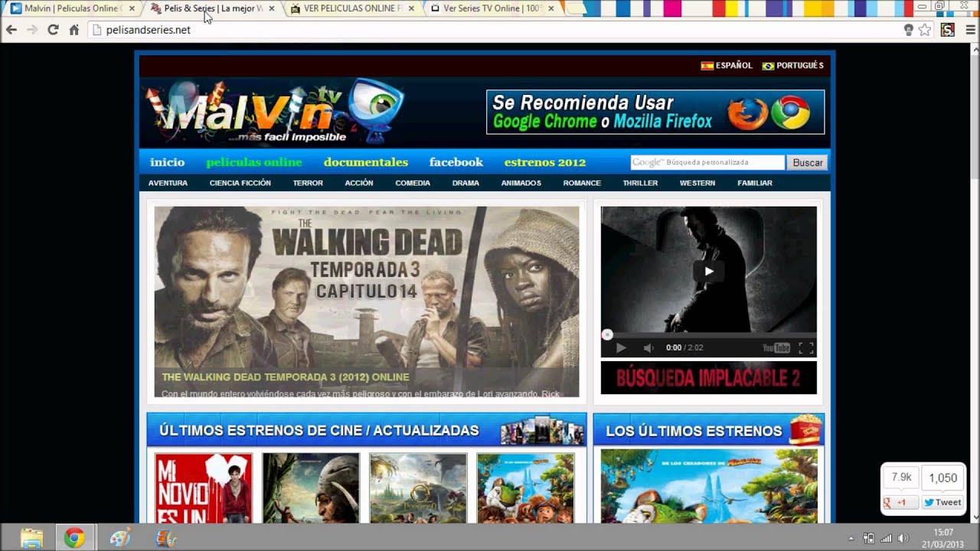Mute the video player volume icon
The width and height of the screenshot is (980, 551).
[x=648, y=347]
